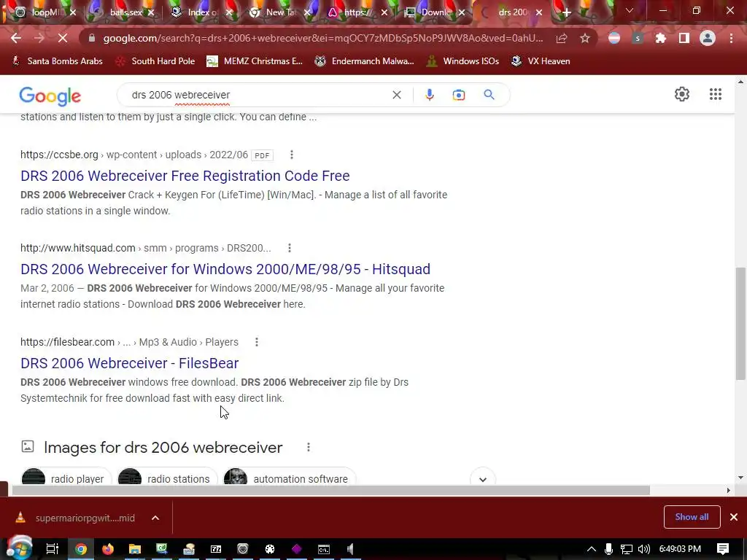Switch to the balls.sex tab
747x560 pixels.
click(x=122, y=12)
